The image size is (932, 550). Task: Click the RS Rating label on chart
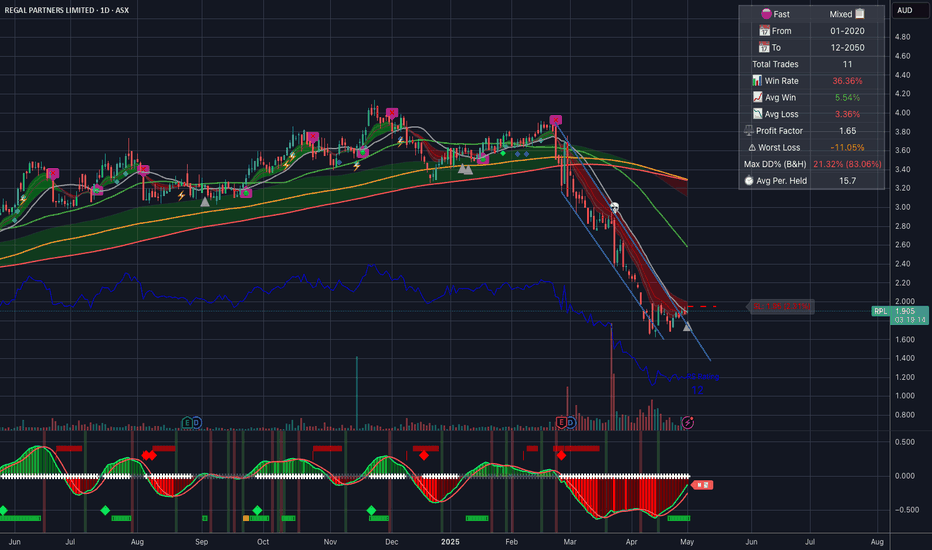[703, 376]
